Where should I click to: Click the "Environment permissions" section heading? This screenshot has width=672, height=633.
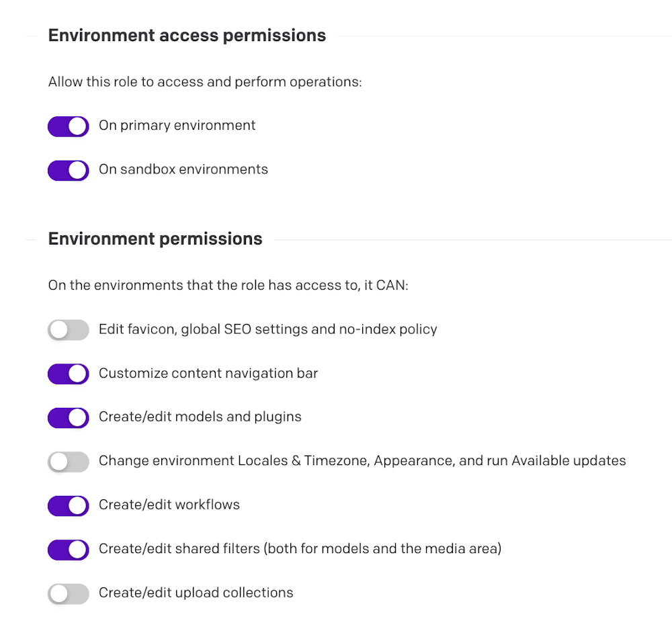click(155, 239)
